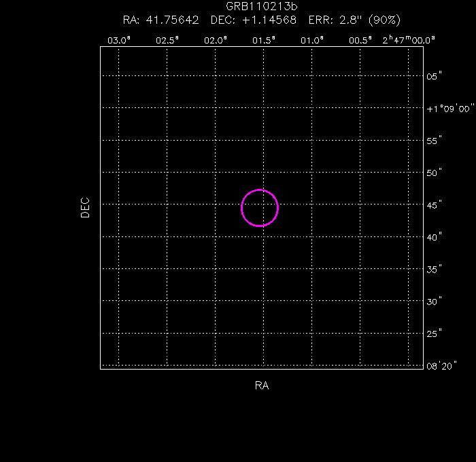Click the 08'20" bottom right axis label
The height and width of the screenshot is (462, 476).
441,366
